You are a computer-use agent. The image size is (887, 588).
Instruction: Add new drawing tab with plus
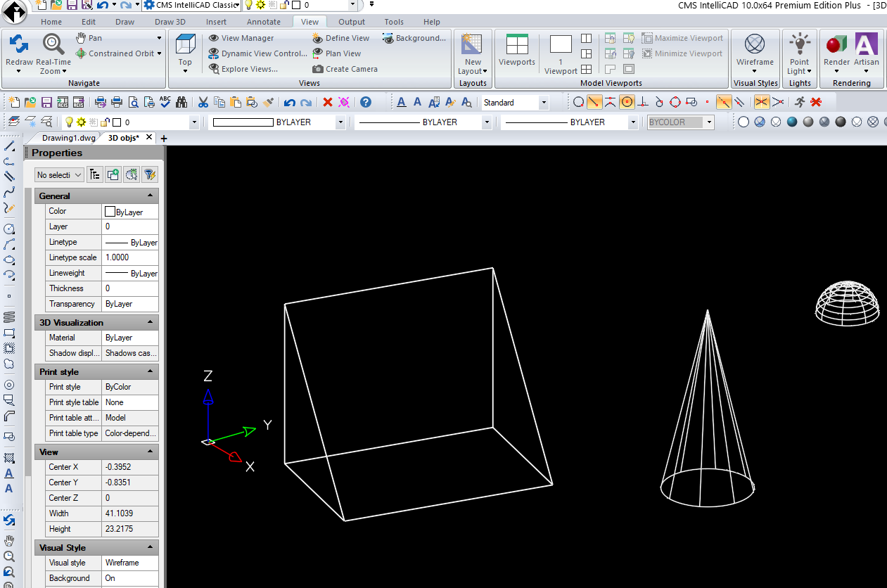tap(164, 139)
